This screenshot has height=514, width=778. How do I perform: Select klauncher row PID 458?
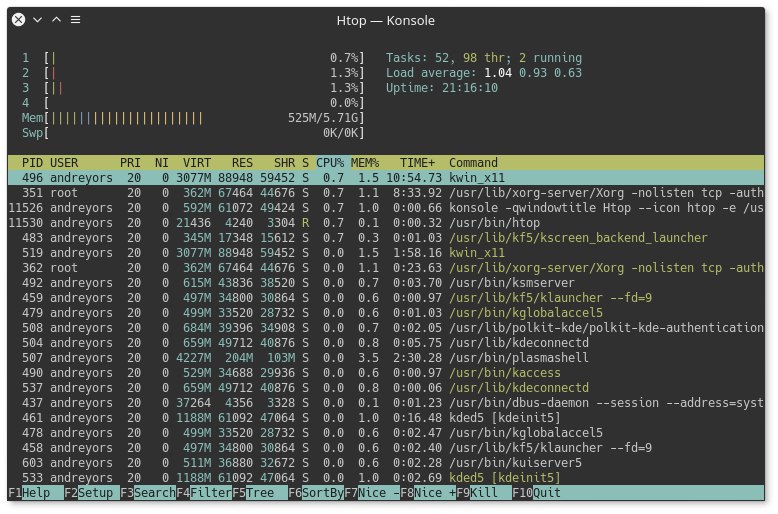(x=386, y=448)
